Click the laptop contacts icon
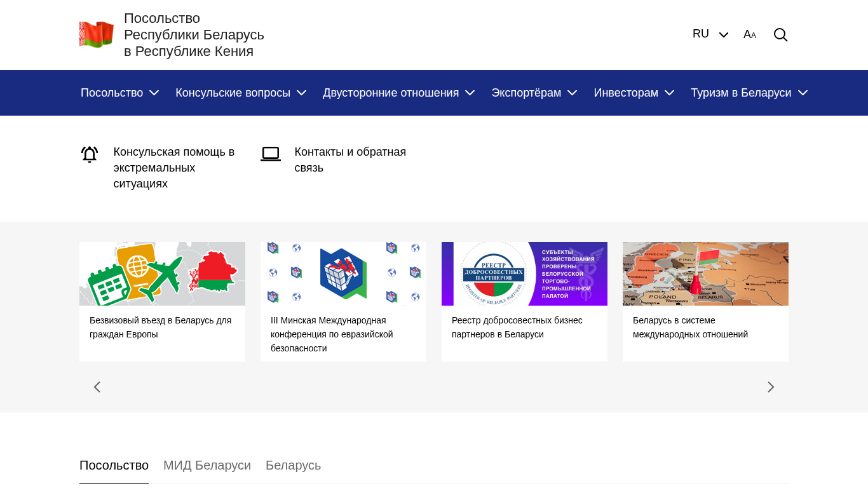 (x=271, y=154)
